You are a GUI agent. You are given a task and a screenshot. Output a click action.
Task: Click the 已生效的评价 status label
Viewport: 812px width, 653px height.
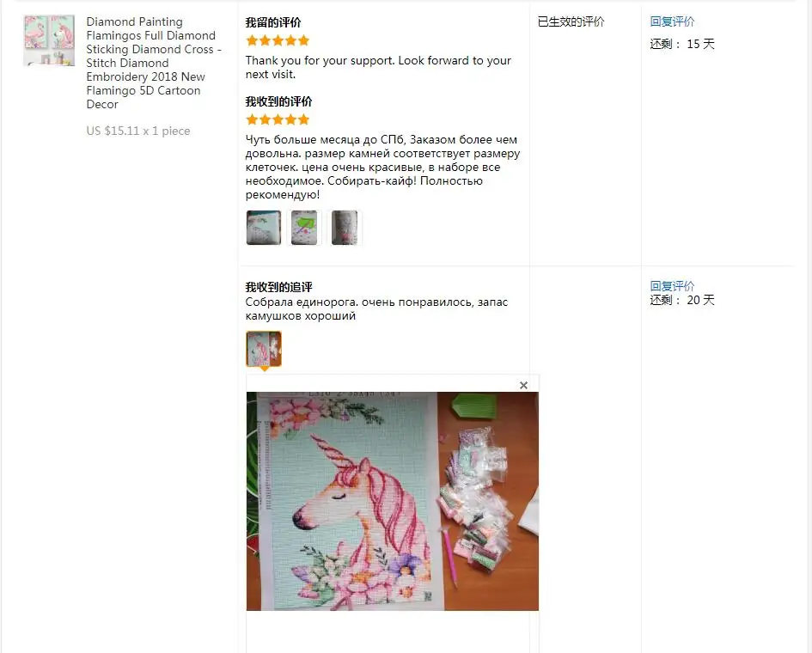coord(571,21)
